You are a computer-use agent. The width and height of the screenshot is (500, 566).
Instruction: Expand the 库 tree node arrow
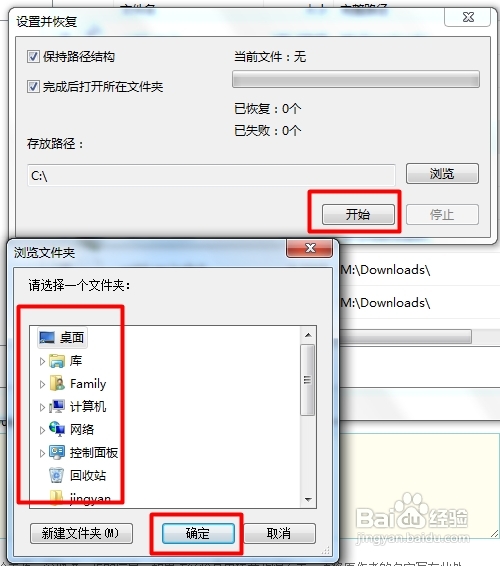[42, 361]
